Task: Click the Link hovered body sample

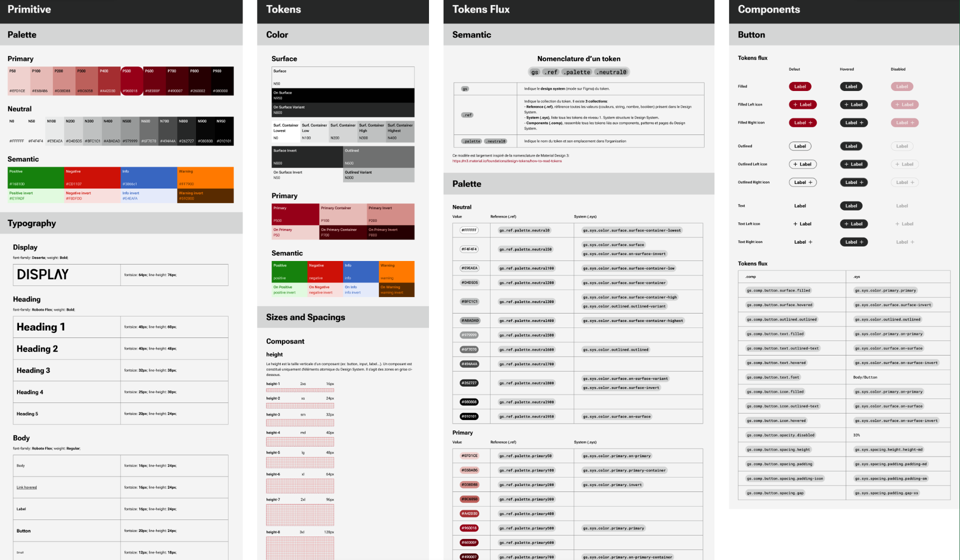Action: pyautogui.click(x=26, y=487)
